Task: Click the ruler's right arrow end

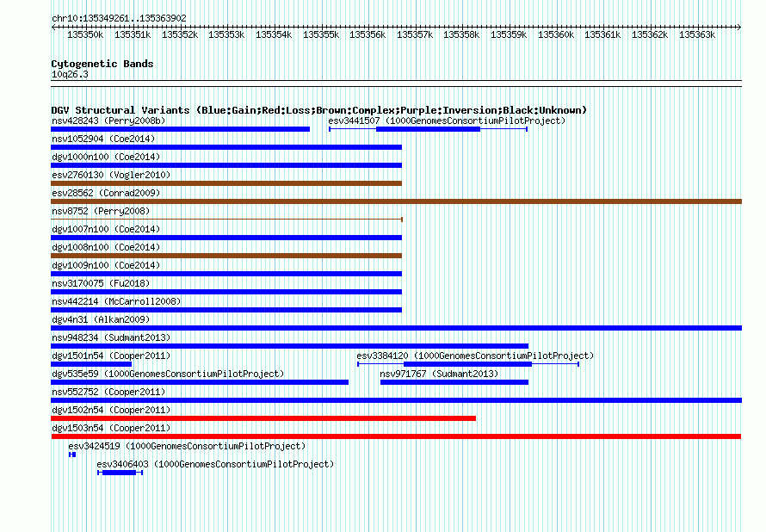Action: point(739,28)
